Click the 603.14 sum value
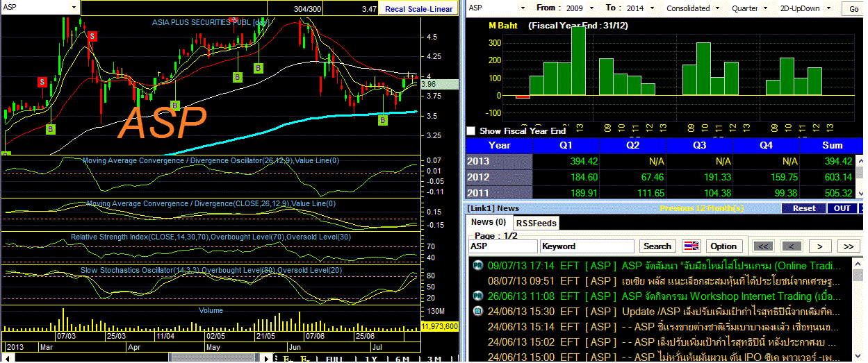Viewport: 868px width, 363px height. pos(837,177)
